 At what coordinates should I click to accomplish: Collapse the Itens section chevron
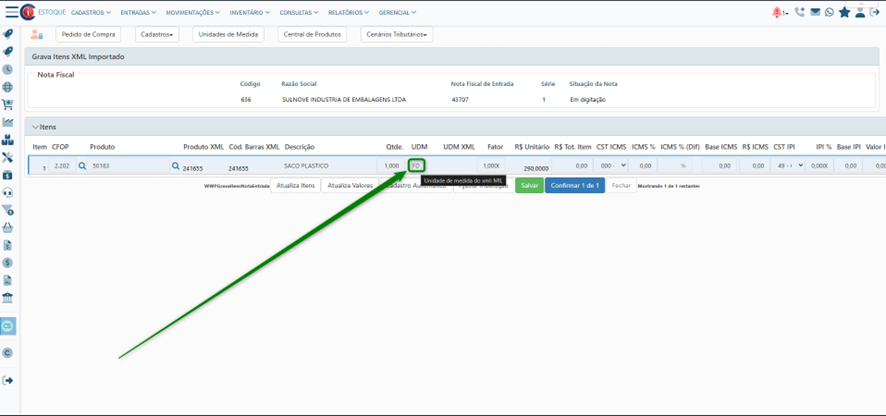[36, 127]
